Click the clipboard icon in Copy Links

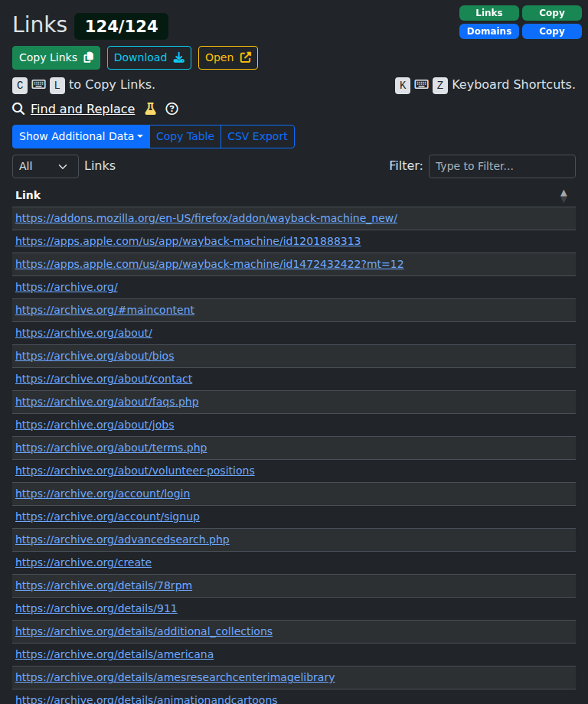89,57
